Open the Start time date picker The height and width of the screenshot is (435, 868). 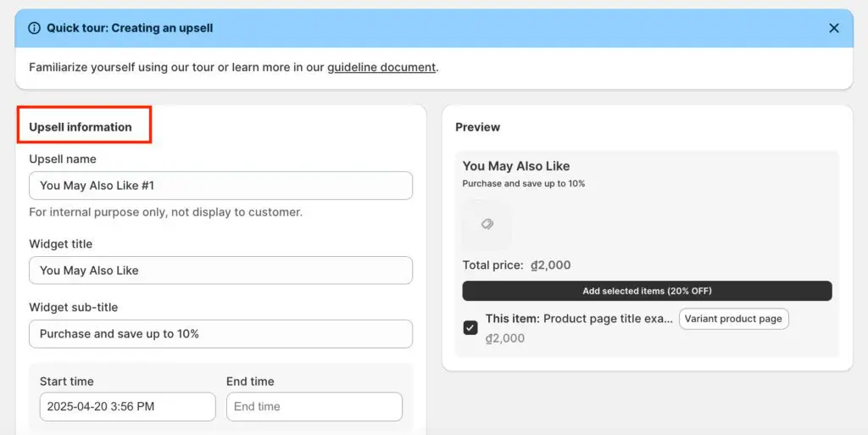coord(127,406)
